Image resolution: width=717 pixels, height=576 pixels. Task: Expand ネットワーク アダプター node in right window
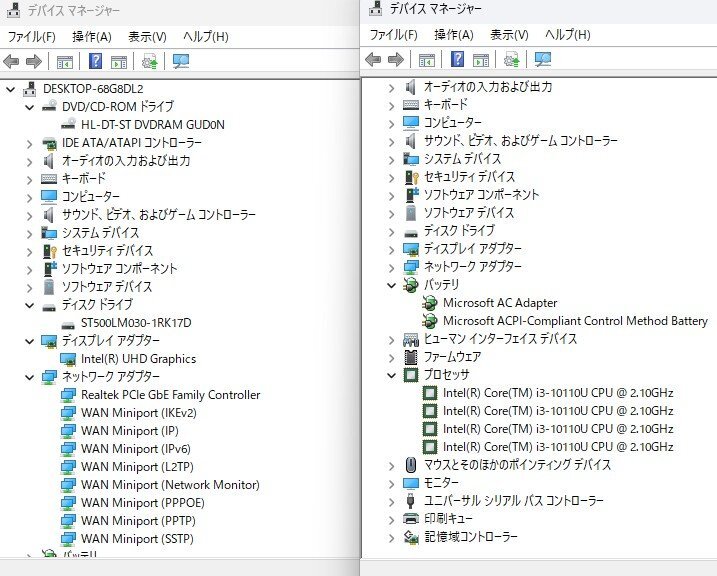(391, 268)
